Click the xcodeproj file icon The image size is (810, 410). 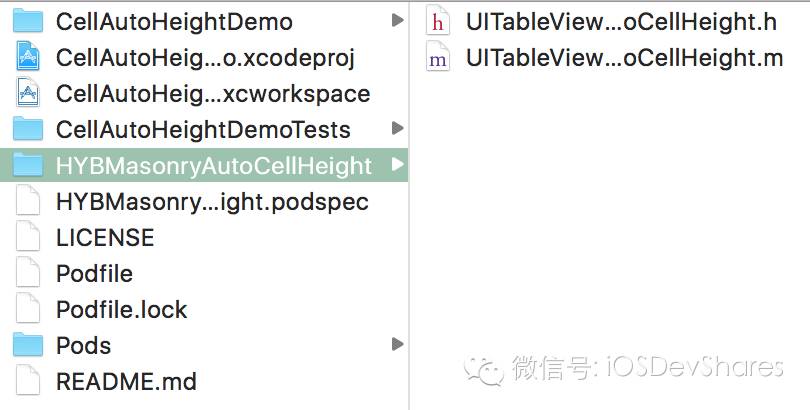tap(28, 57)
